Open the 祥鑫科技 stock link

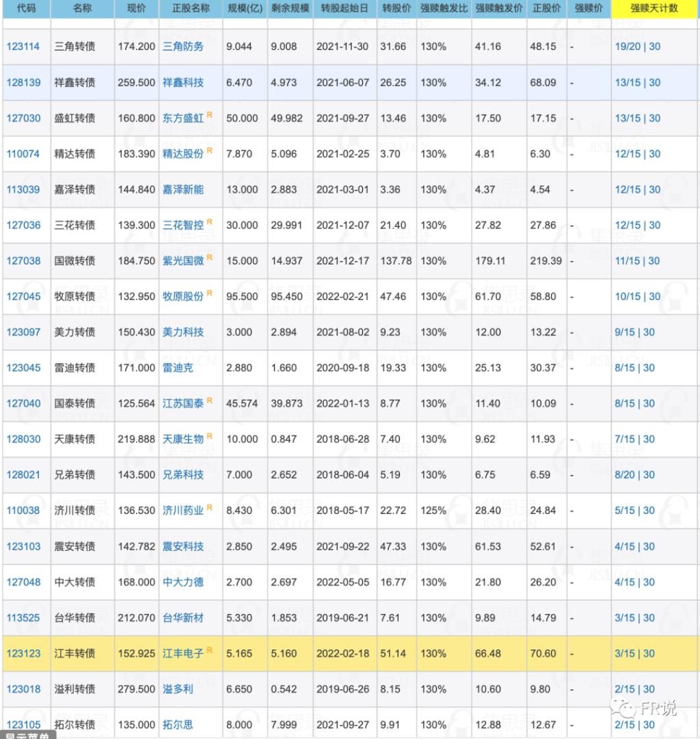coord(183,83)
